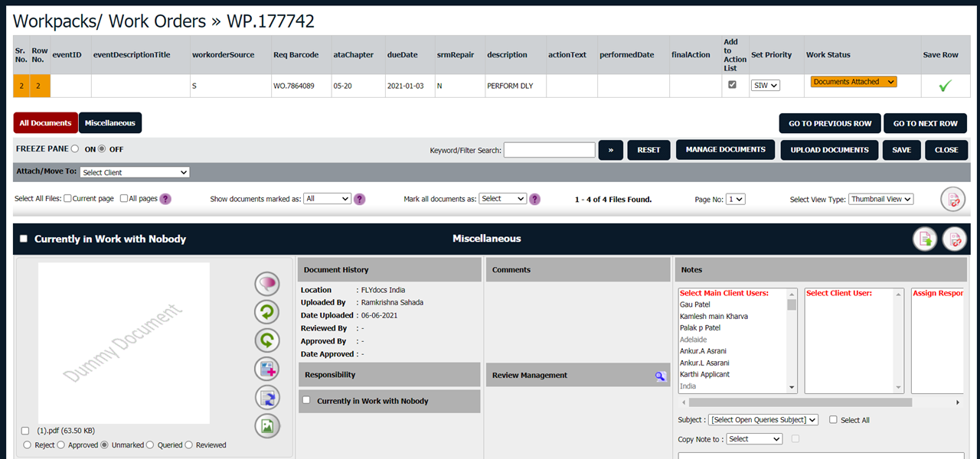Image resolution: width=980 pixels, height=459 pixels.
Task: Check the Current page select-all checkbox
Action: (x=68, y=199)
